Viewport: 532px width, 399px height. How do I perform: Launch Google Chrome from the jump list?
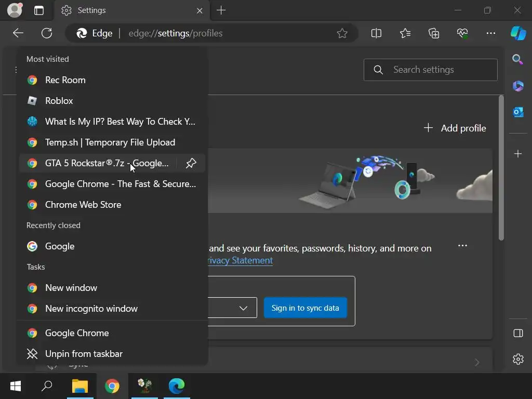[112, 333]
